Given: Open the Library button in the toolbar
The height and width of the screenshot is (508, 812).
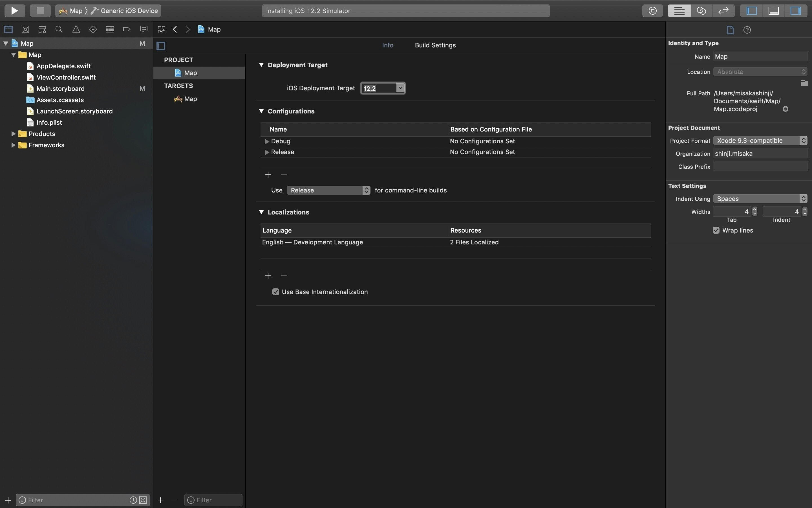Looking at the screenshot, I should 653,10.
